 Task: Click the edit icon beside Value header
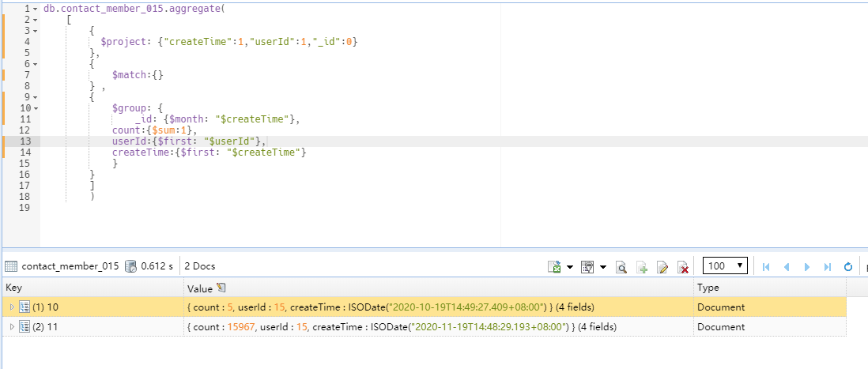point(221,288)
